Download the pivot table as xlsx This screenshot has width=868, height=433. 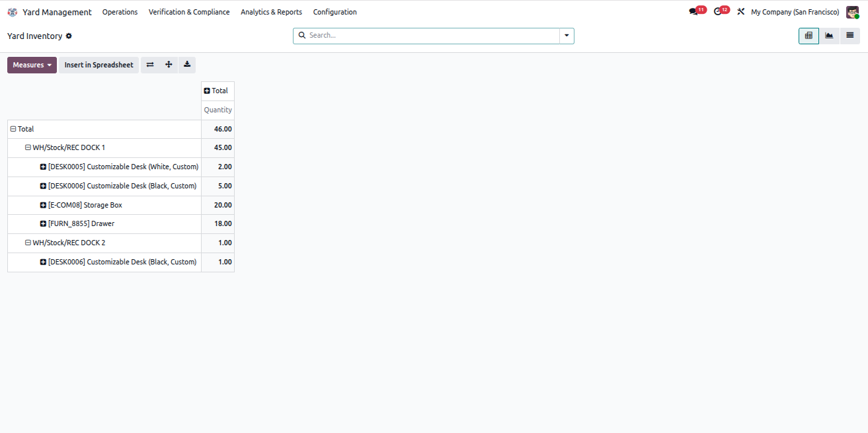(x=187, y=65)
